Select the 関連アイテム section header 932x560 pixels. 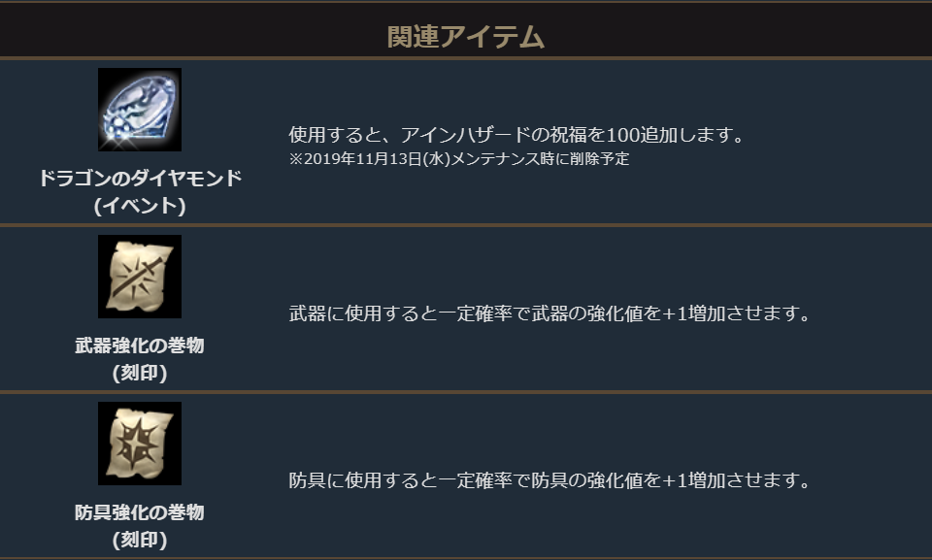click(466, 37)
